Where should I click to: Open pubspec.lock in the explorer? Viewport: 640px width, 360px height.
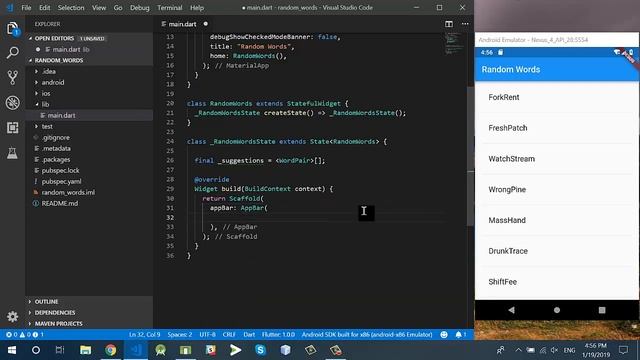tap(60, 170)
